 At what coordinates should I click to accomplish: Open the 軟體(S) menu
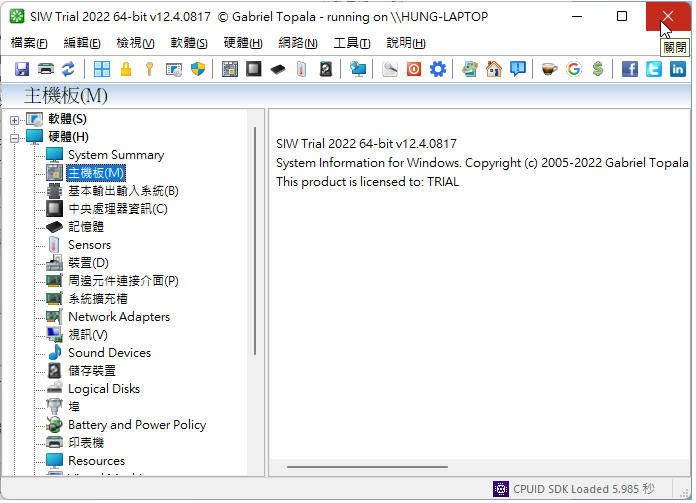point(189,43)
